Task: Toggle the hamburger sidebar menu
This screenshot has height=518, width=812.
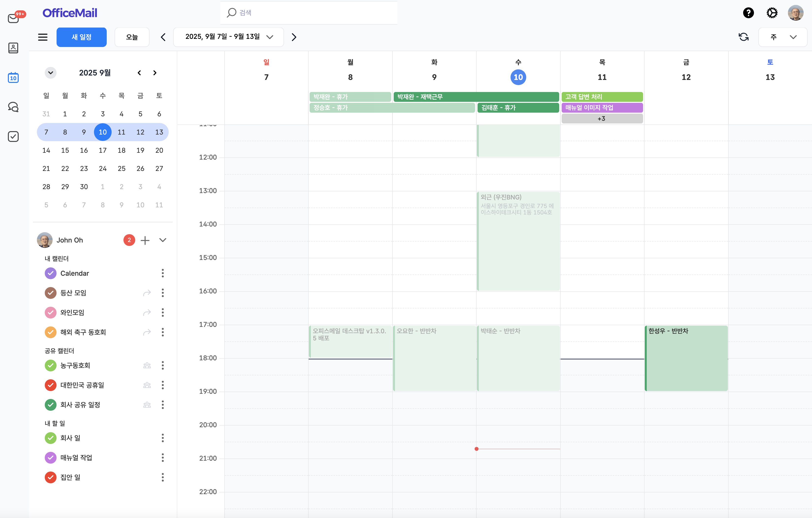Action: 43,37
